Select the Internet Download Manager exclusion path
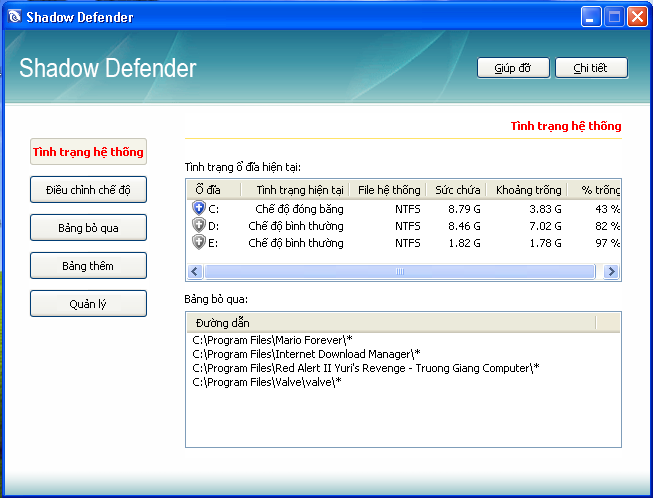 coord(307,354)
